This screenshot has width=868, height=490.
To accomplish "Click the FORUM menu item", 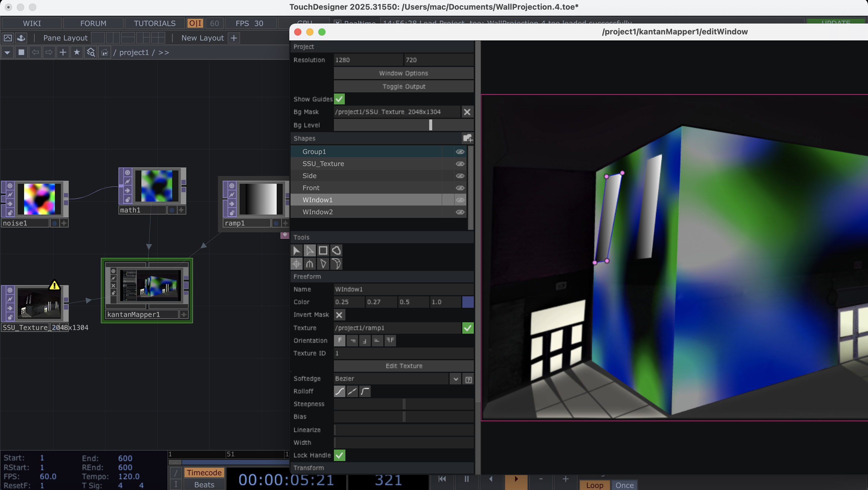I will coord(93,23).
